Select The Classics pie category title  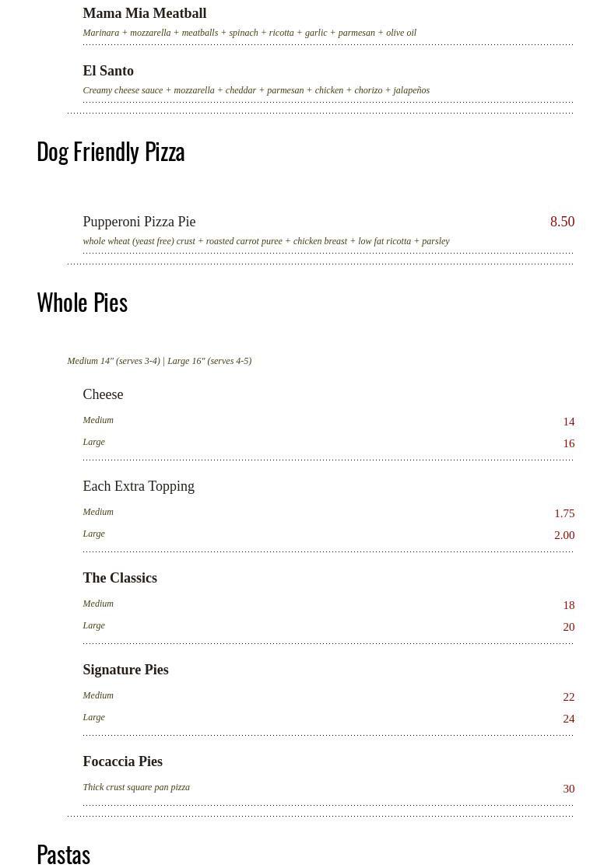tap(120, 578)
